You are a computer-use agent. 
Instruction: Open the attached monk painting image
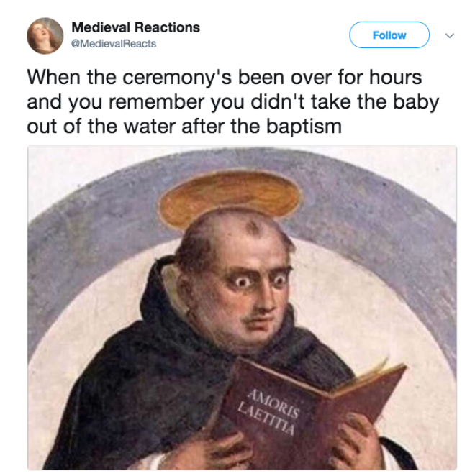point(242,308)
